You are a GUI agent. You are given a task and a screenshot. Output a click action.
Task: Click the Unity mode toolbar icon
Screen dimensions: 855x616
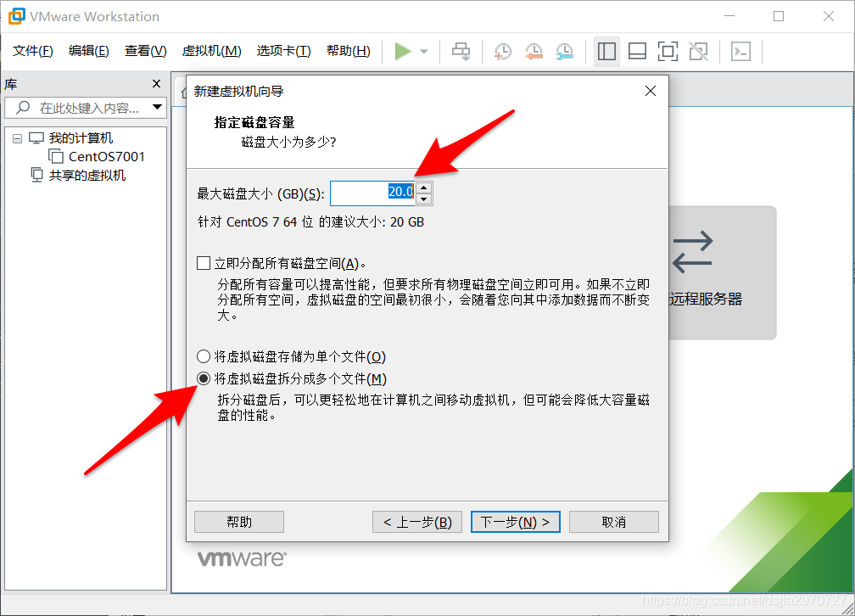[699, 51]
